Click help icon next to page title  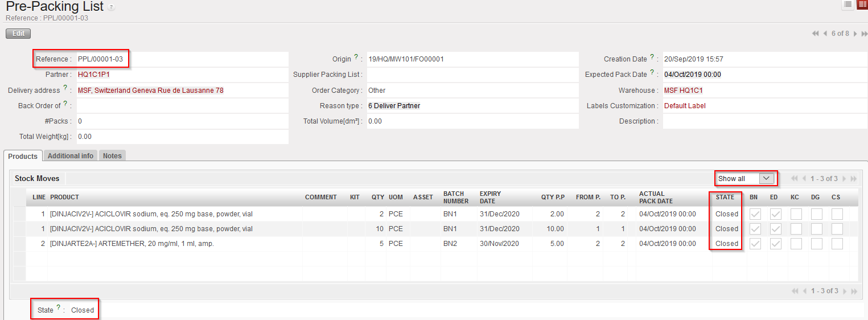click(111, 7)
